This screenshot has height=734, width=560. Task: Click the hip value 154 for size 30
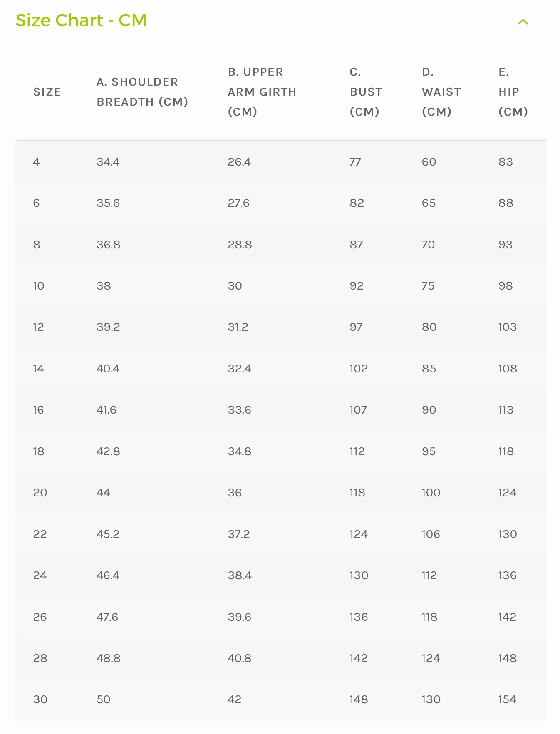click(x=507, y=699)
